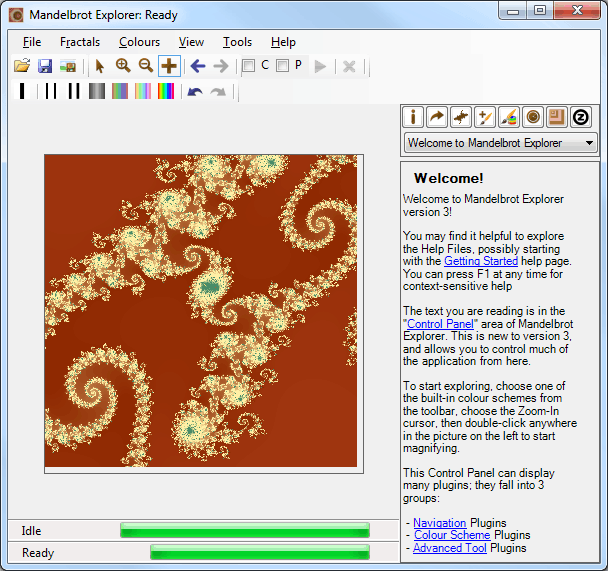Open the Colours menu
Viewport: 608px width, 571px height.
140,42
